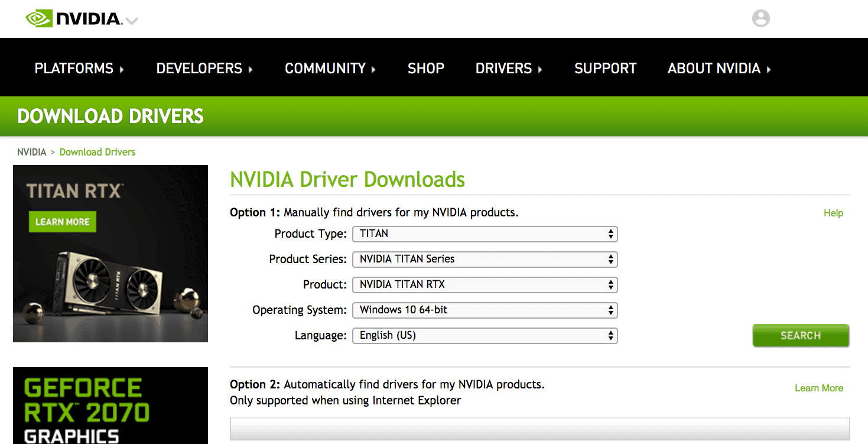Open the Operating System dropdown
Screen dimensions: 868x444
coord(485,310)
